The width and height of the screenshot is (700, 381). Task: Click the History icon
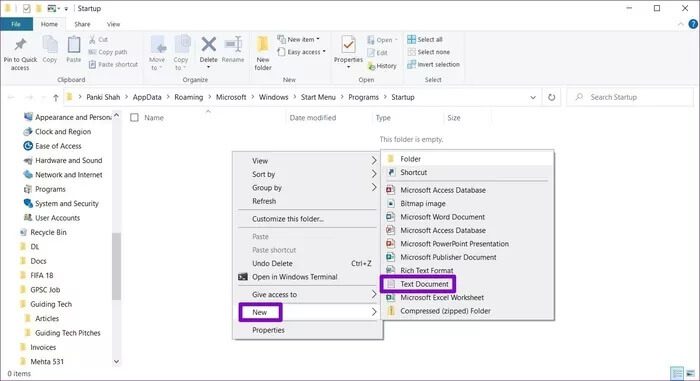click(371, 66)
